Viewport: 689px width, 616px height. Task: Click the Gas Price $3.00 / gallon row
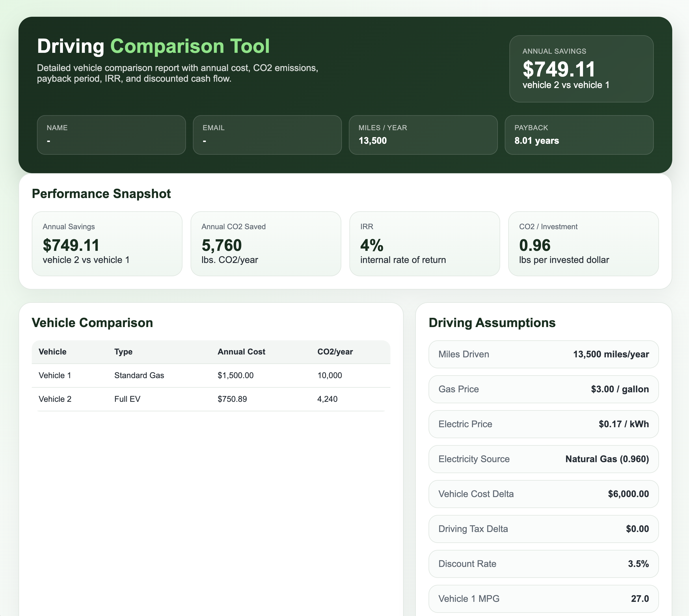tap(543, 389)
